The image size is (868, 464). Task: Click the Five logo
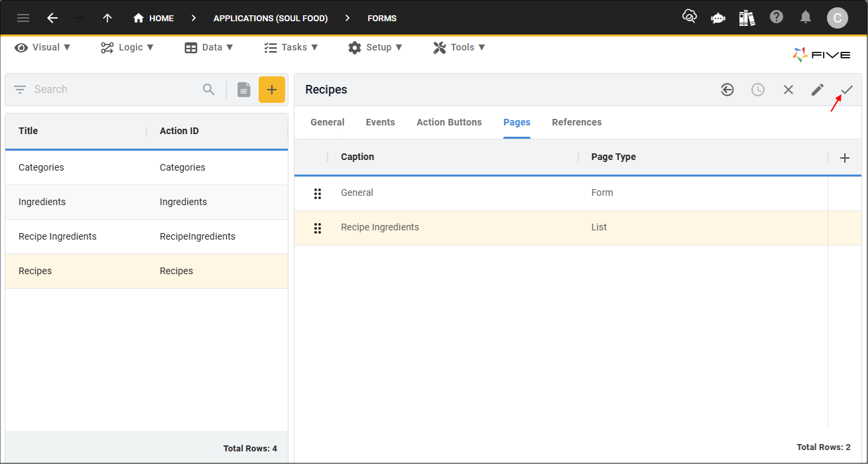point(822,55)
